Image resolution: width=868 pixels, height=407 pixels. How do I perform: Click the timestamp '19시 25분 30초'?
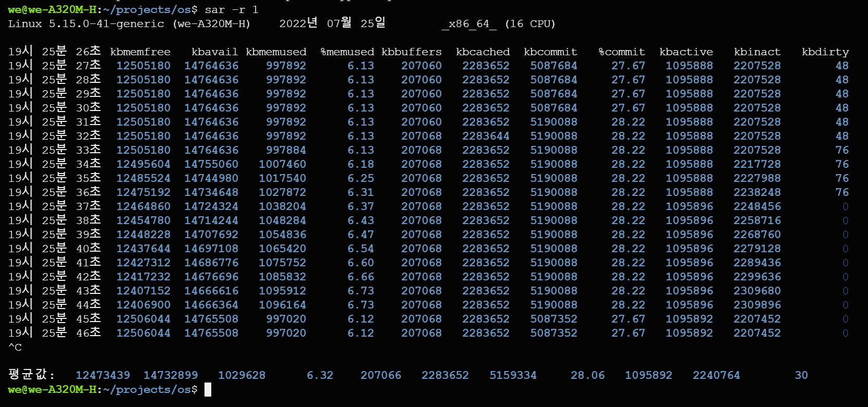point(54,107)
